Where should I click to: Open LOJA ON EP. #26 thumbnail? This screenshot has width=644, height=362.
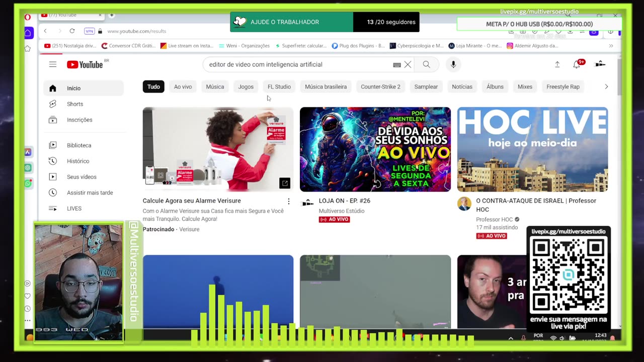[375, 149]
